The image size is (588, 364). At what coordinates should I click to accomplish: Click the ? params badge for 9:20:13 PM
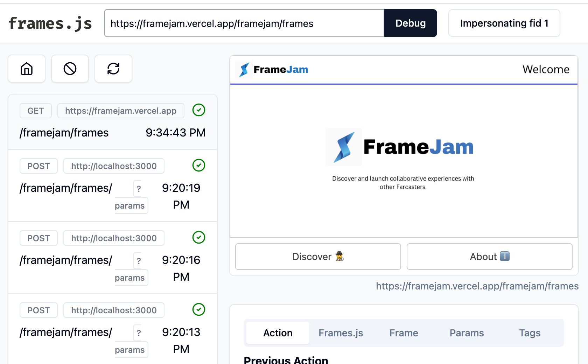[132, 341]
